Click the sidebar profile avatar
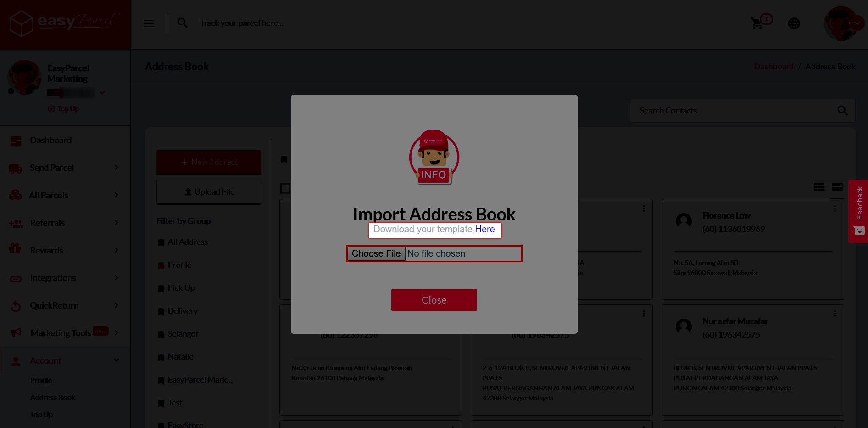868x428 pixels. [24, 77]
